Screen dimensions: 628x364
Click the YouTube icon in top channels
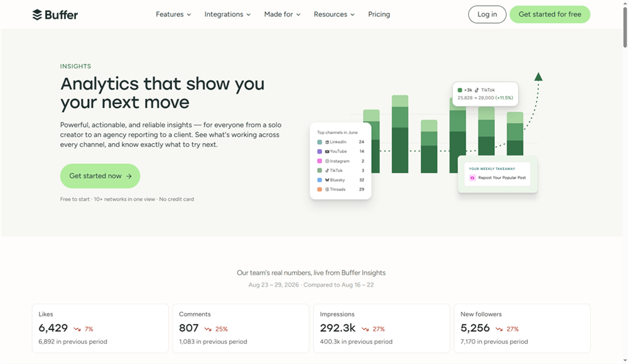click(327, 152)
